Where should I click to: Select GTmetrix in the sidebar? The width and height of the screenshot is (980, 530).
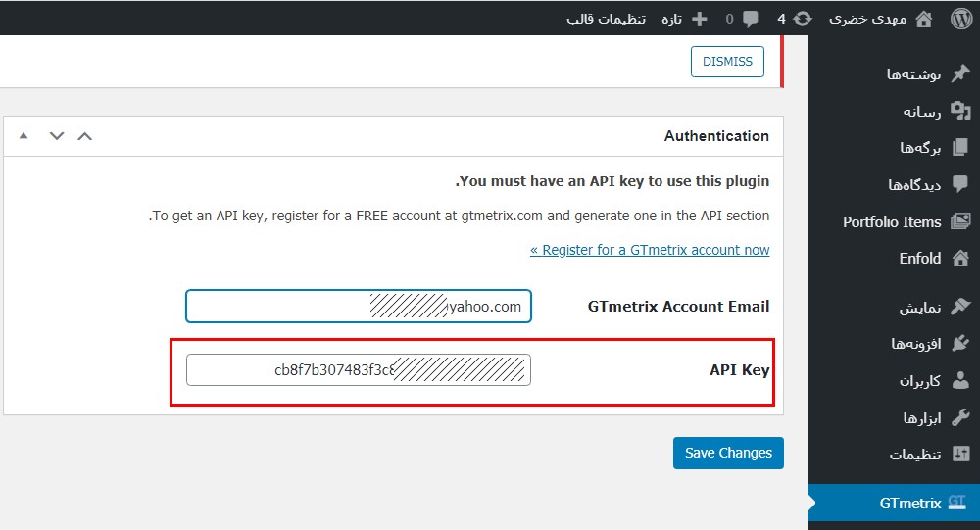click(894, 503)
